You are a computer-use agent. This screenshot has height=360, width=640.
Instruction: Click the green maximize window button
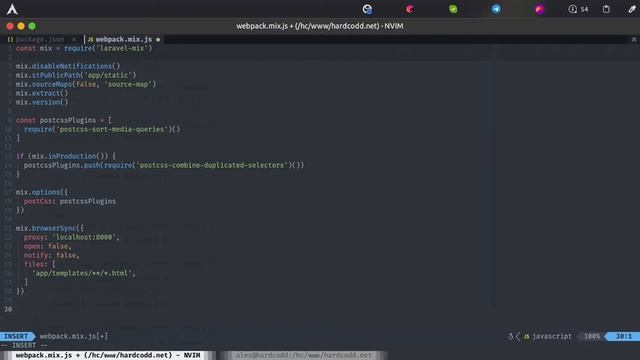click(x=32, y=26)
